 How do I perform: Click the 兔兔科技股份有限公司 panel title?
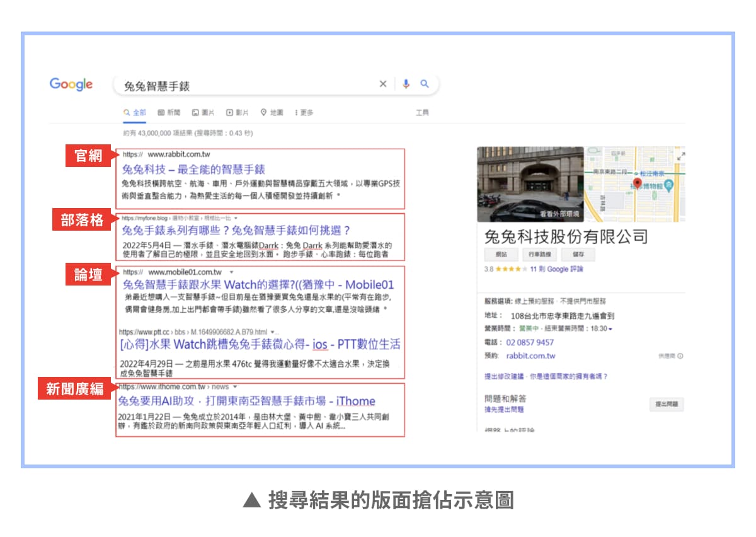[566, 237]
